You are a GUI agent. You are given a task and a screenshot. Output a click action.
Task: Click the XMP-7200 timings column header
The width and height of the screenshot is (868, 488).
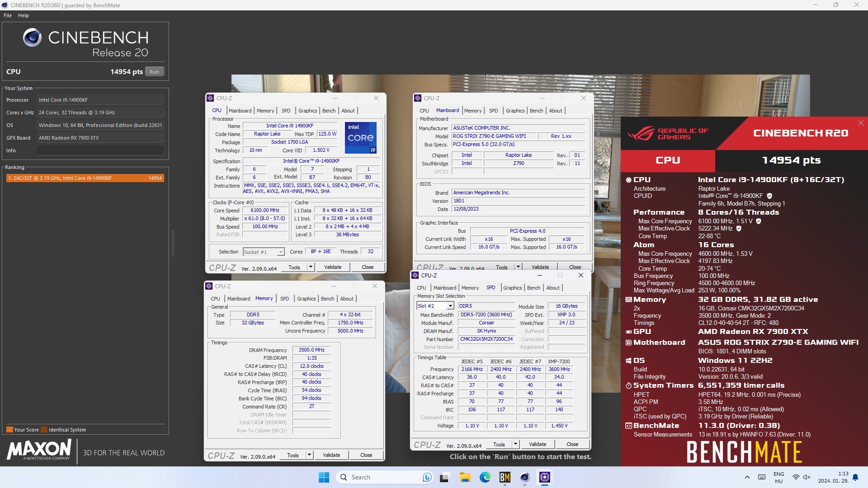tap(559, 361)
